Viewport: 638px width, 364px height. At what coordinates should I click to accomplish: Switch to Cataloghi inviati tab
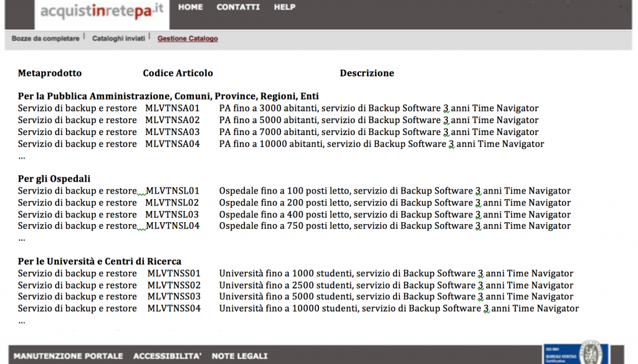[x=118, y=39]
